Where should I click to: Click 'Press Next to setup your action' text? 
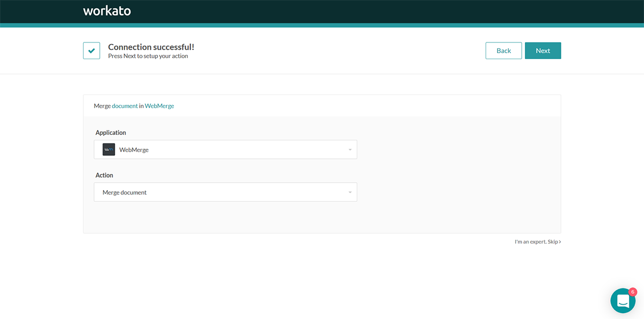[x=148, y=56]
